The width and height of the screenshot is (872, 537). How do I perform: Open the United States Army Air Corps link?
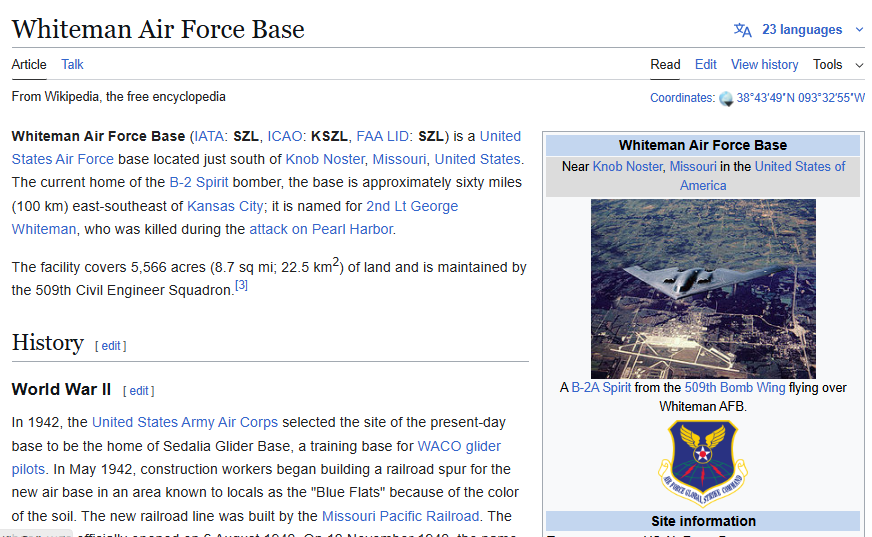pos(185,422)
